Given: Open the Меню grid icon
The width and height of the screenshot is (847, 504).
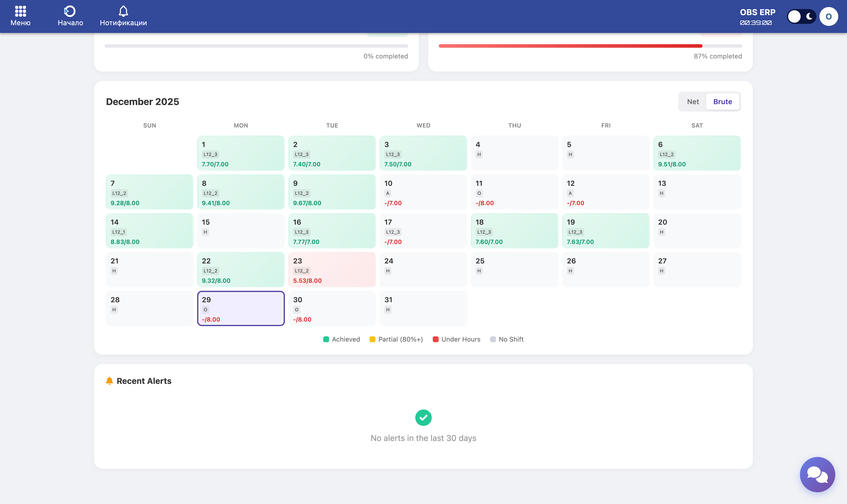Looking at the screenshot, I should 20,11.
